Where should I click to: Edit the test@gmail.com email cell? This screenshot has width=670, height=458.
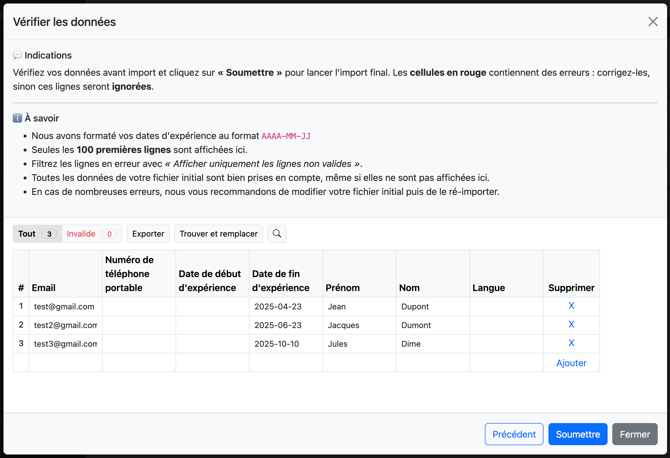coord(65,307)
